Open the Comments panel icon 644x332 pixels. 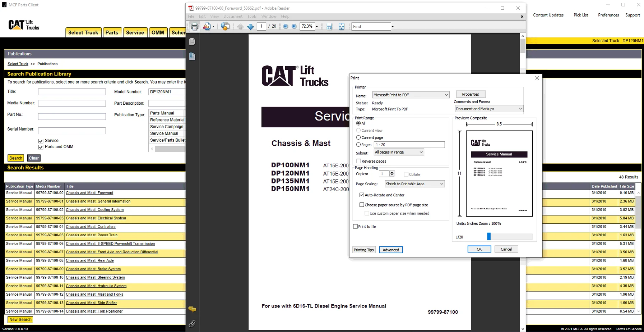coord(192,309)
